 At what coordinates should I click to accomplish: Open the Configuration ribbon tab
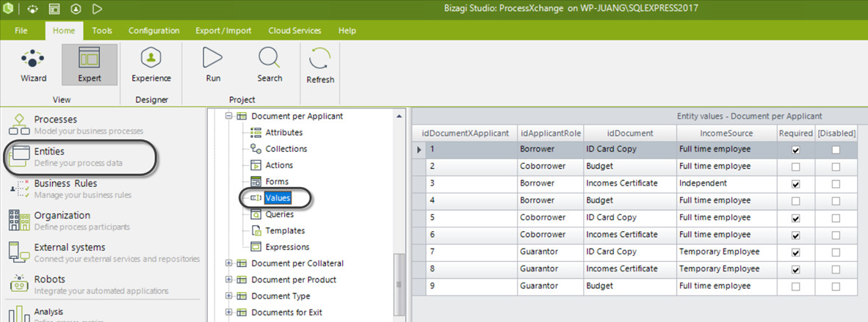[154, 30]
